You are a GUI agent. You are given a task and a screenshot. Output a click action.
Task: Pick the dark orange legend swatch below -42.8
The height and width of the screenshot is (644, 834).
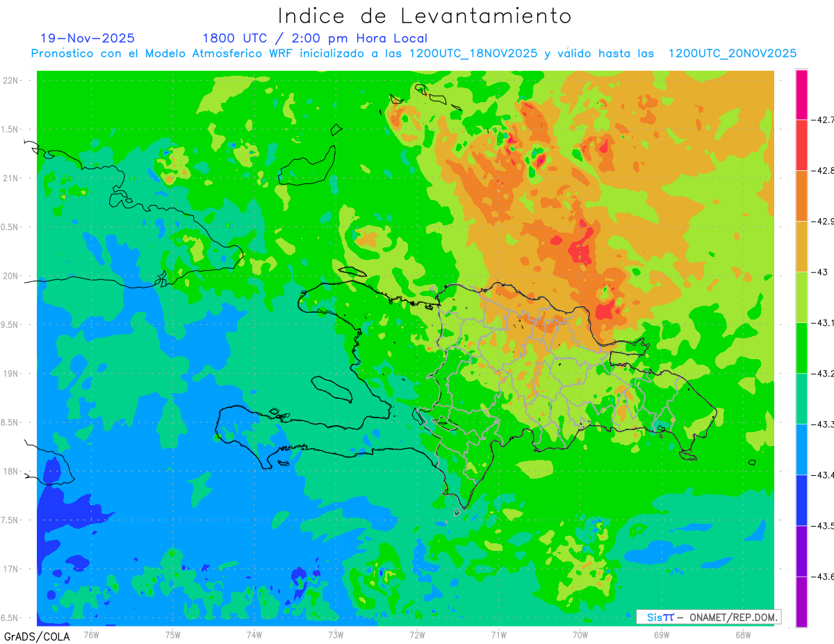(x=801, y=195)
